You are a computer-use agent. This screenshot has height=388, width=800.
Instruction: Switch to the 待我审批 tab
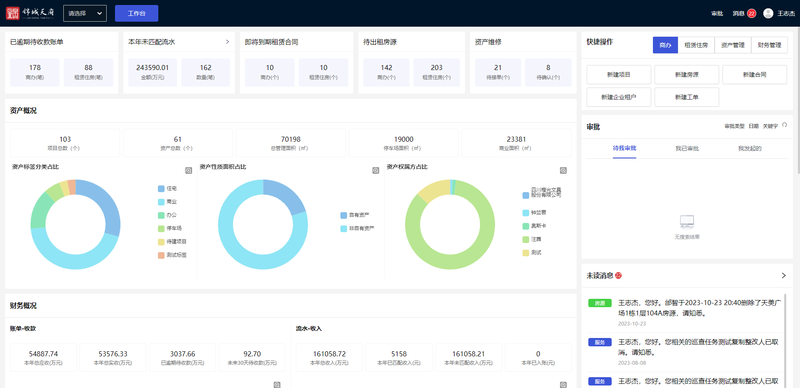click(624, 149)
